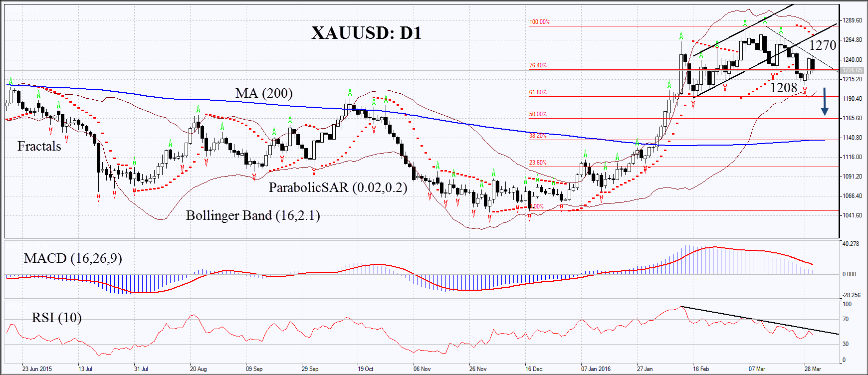Select the 100.00% Fibonacci level label
The image size is (868, 375).
(x=539, y=22)
